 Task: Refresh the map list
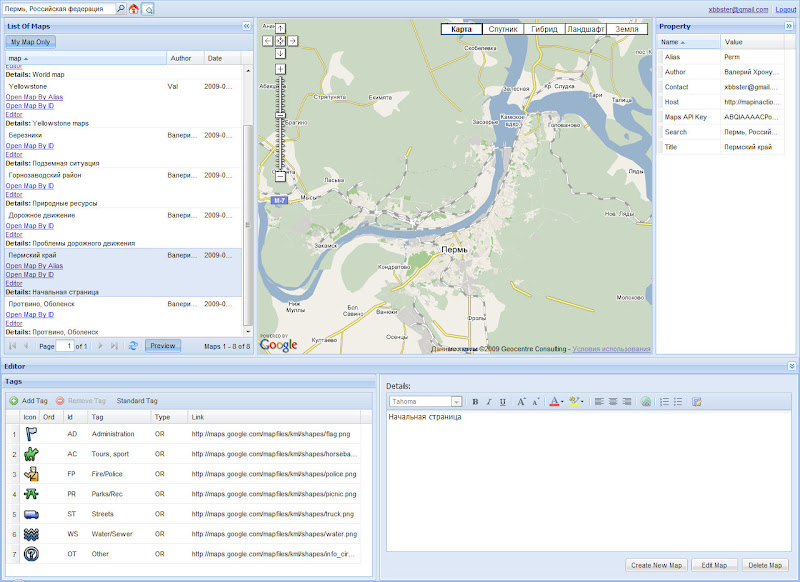coord(133,346)
